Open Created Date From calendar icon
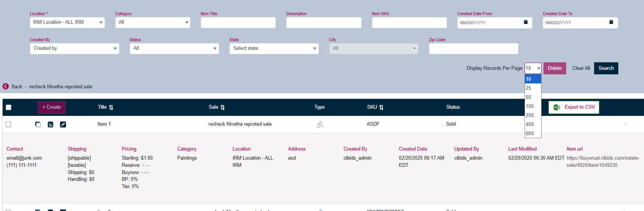The width and height of the screenshot is (644, 211). tap(525, 22)
